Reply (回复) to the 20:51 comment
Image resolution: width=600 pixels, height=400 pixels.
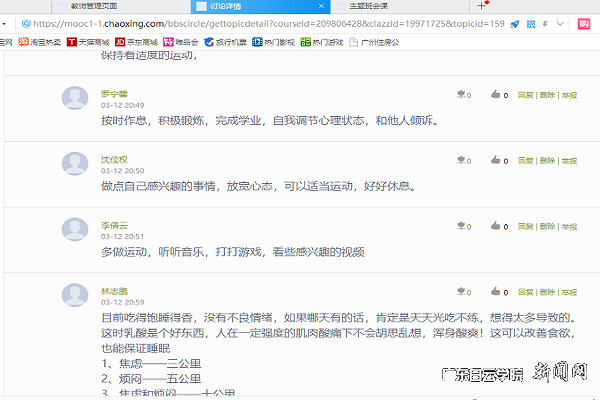click(x=525, y=227)
